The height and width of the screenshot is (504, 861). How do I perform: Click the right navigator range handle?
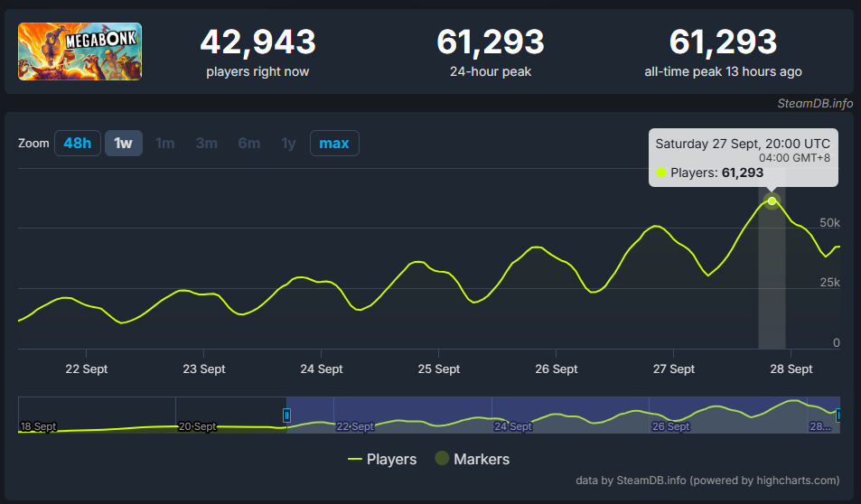pos(839,415)
